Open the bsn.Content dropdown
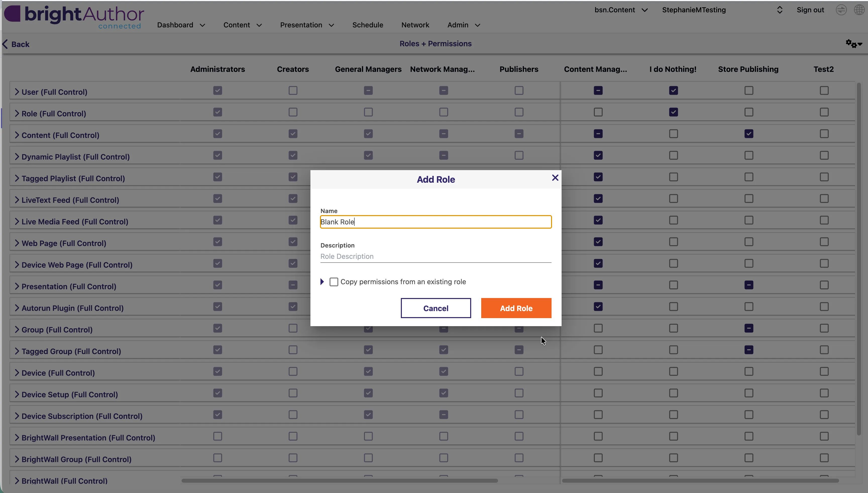The height and width of the screenshot is (493, 868). pos(621,10)
